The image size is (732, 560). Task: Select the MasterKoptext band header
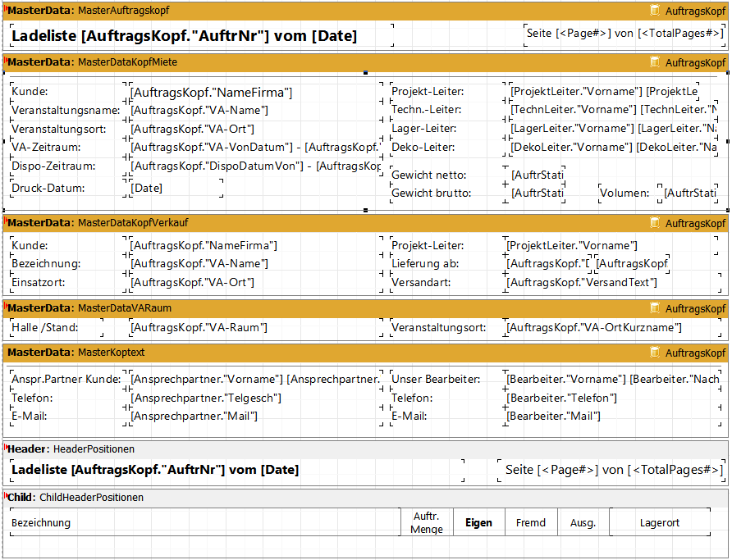pyautogui.click(x=365, y=353)
